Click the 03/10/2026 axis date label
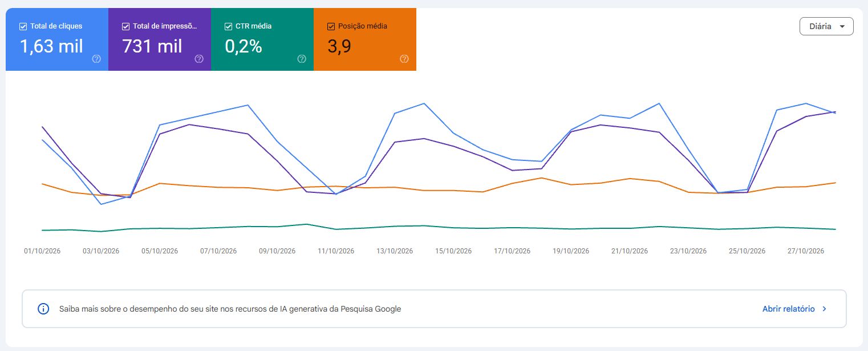 coord(101,251)
